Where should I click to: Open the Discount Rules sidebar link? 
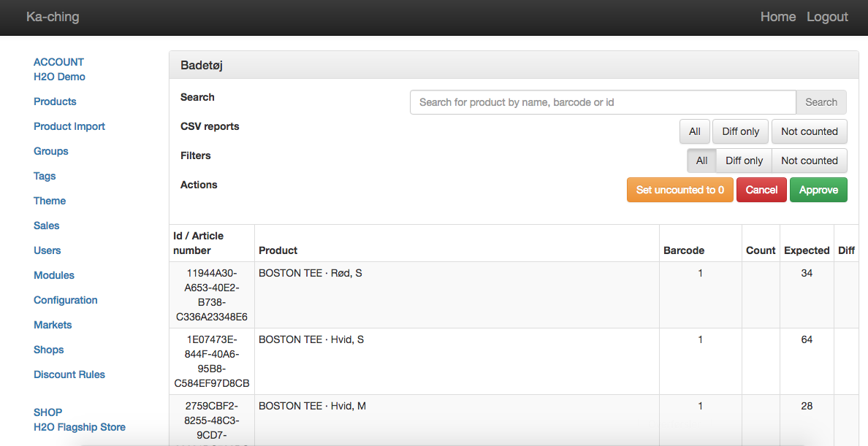pyautogui.click(x=69, y=374)
